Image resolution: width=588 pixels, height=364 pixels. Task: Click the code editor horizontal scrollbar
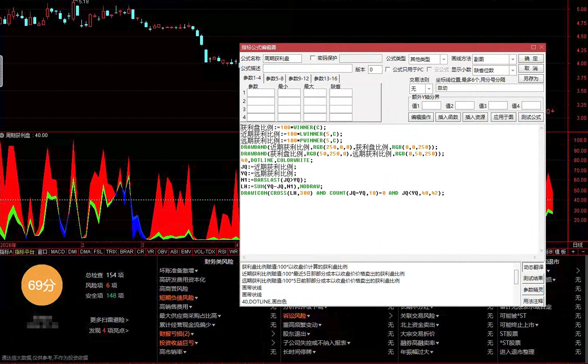click(x=389, y=257)
